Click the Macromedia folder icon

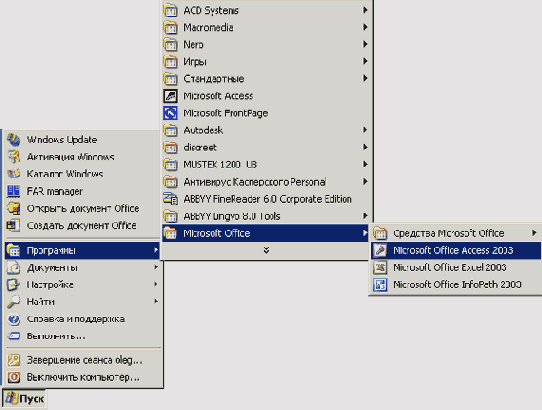[x=170, y=27]
